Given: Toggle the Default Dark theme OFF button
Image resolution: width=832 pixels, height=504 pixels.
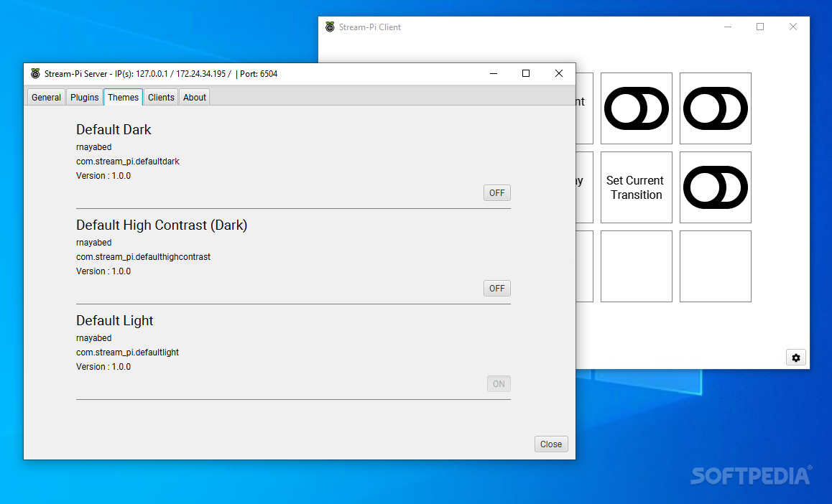Looking at the screenshot, I should point(497,193).
